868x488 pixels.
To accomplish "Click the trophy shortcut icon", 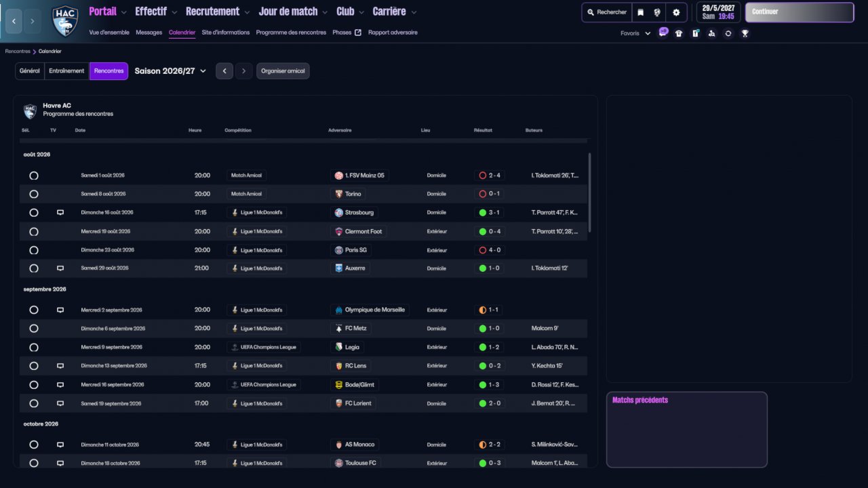I will point(745,33).
